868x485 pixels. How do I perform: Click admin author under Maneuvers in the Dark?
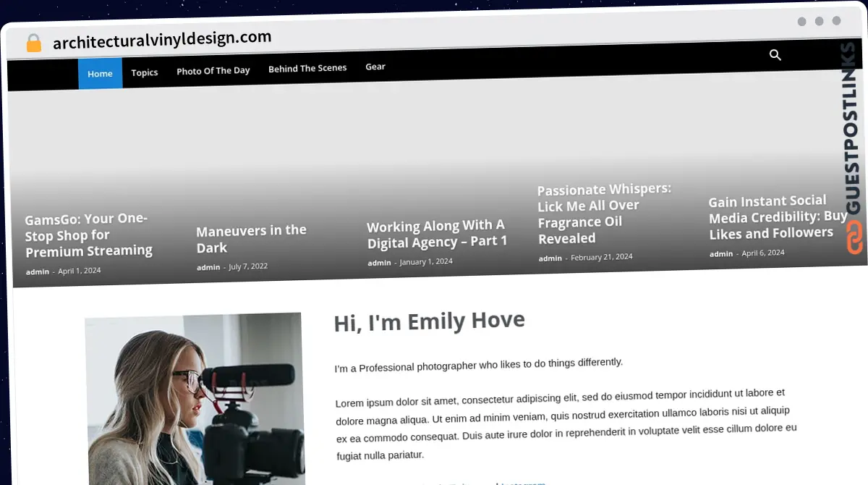[208, 267]
